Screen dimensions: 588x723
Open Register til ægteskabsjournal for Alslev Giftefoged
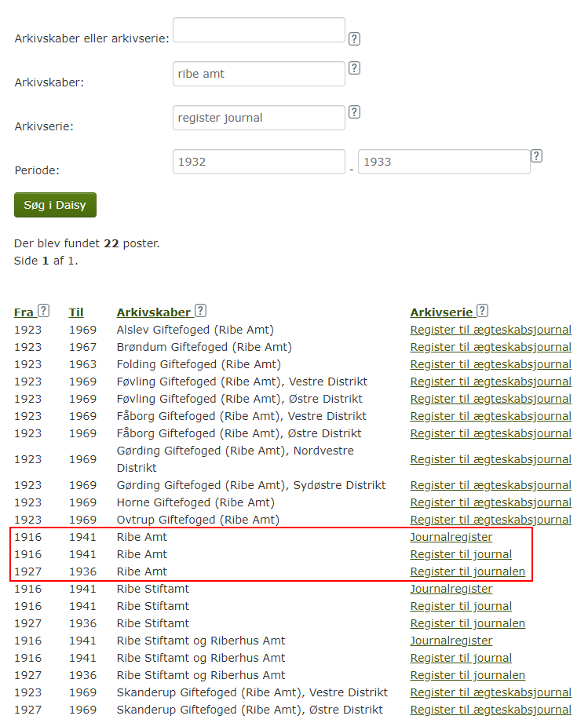pyautogui.click(x=491, y=330)
